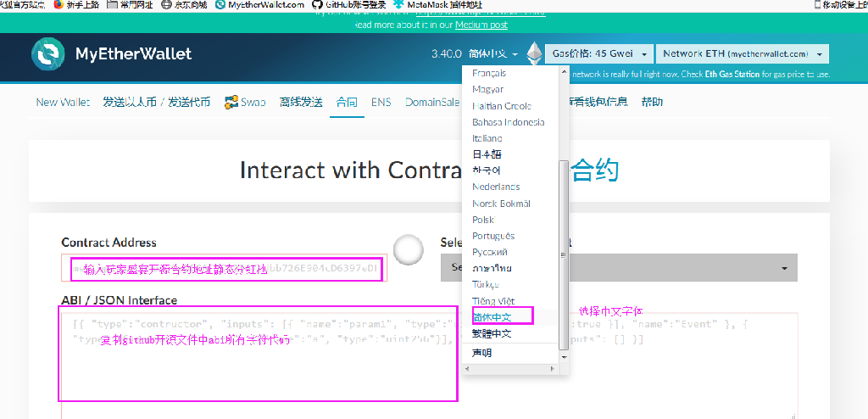This screenshot has width=868, height=419.
Task: Click the GitHub bookmark icon
Action: (317, 4)
